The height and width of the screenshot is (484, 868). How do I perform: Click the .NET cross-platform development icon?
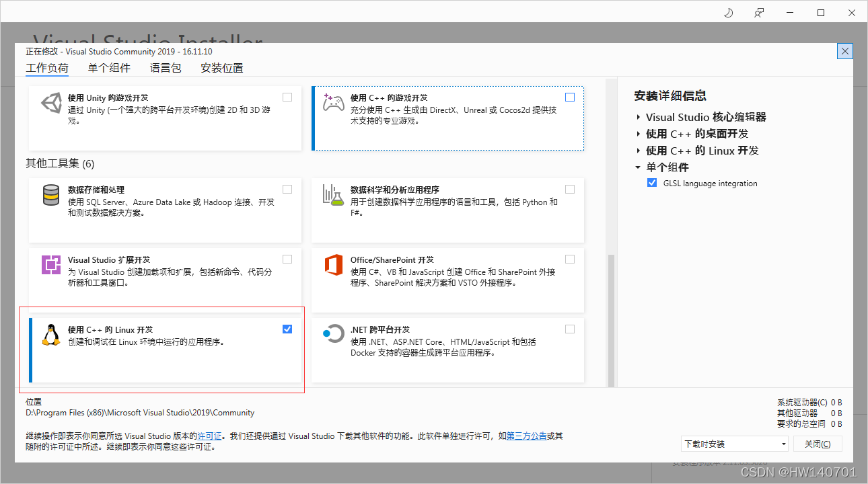point(334,334)
